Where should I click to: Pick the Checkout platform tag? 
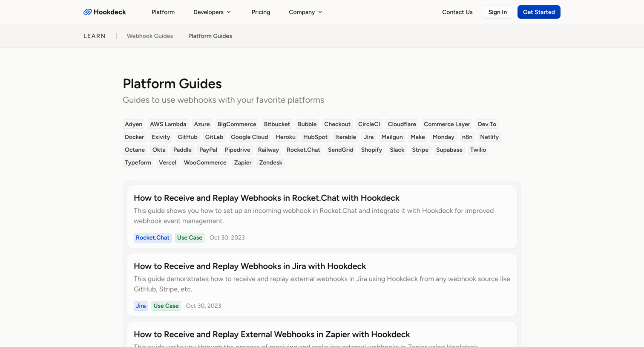point(337,124)
